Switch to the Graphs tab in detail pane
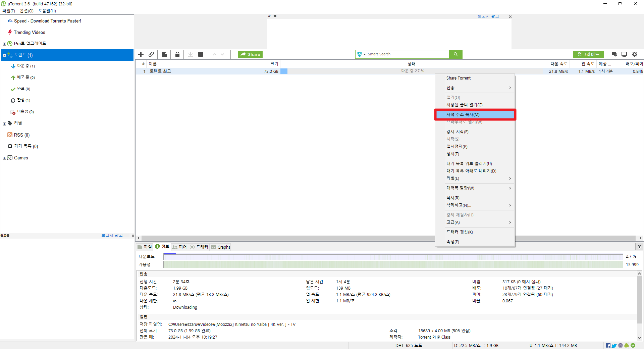644x349 pixels. 221,247
